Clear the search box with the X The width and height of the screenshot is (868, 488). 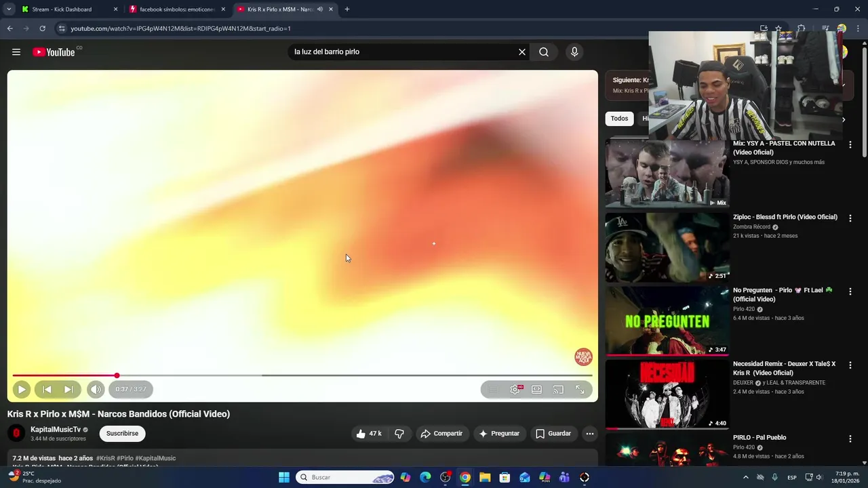pyautogui.click(x=522, y=52)
